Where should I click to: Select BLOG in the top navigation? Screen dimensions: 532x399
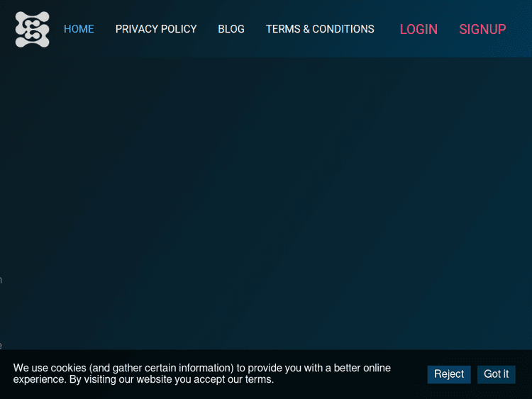pos(231,29)
